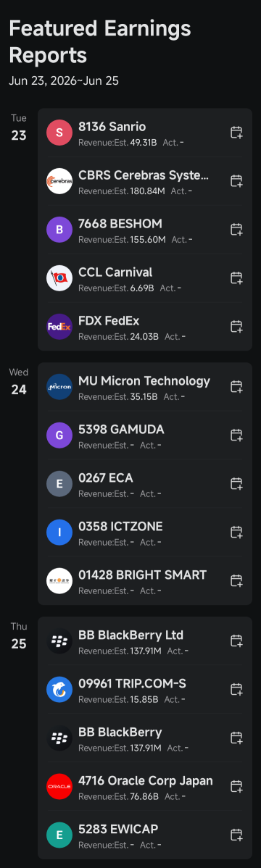Add Oracle Corp Japan earnings reminder
This screenshot has height=868, width=261.
tap(236, 787)
